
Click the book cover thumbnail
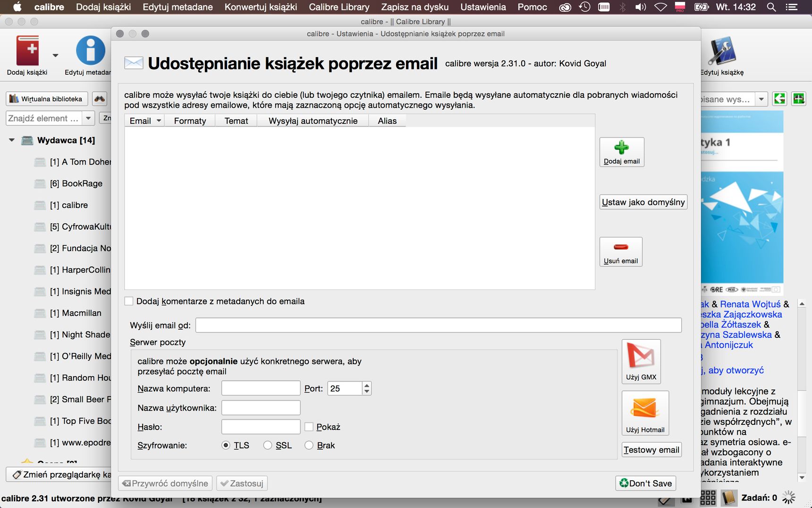click(742, 202)
